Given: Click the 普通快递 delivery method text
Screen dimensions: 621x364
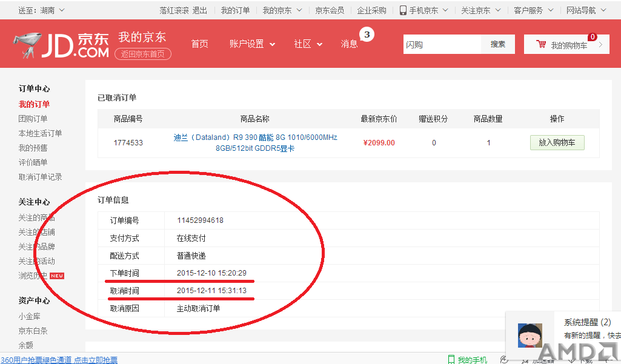Looking at the screenshot, I should click(191, 256).
